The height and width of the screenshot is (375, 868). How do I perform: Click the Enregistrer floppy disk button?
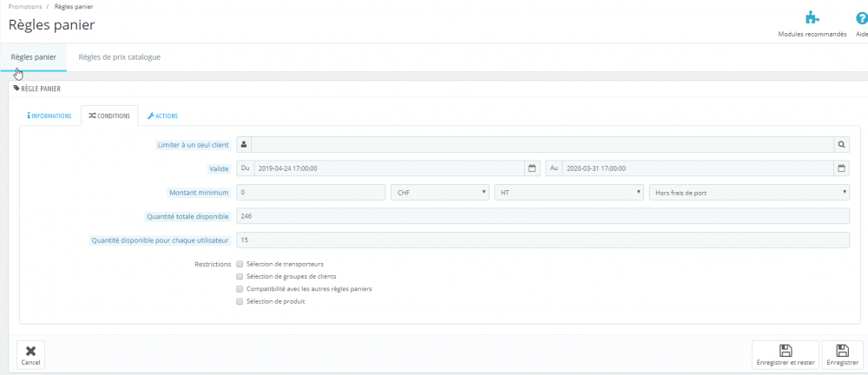point(842,354)
